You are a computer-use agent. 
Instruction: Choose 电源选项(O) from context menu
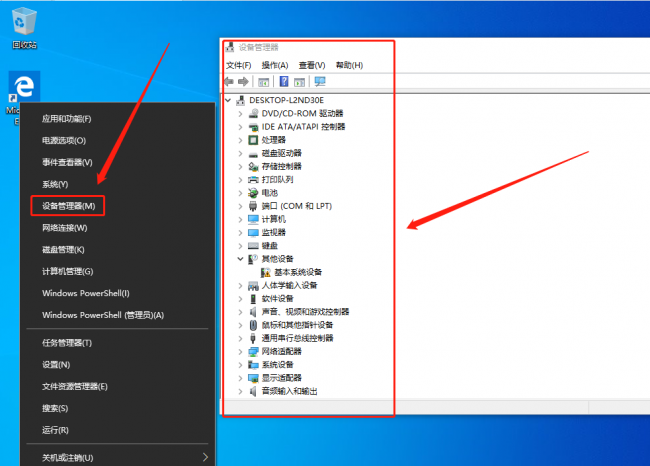pos(64,141)
